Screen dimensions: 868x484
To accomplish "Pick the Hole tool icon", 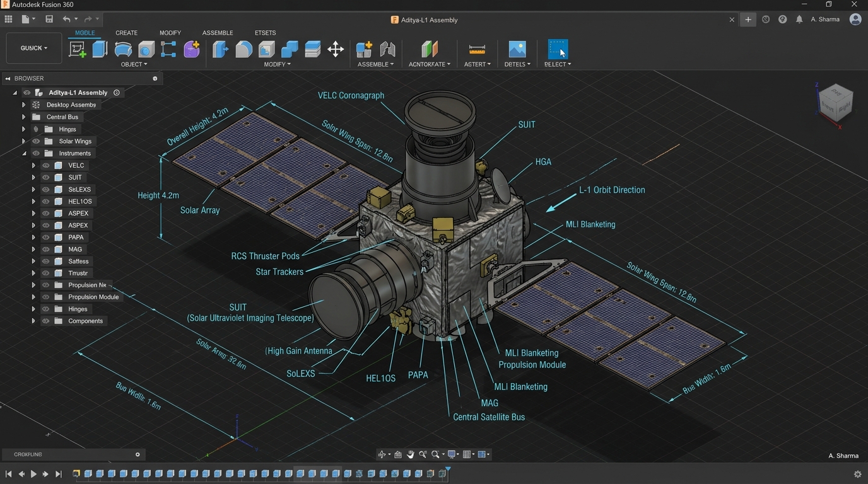I will [x=146, y=49].
